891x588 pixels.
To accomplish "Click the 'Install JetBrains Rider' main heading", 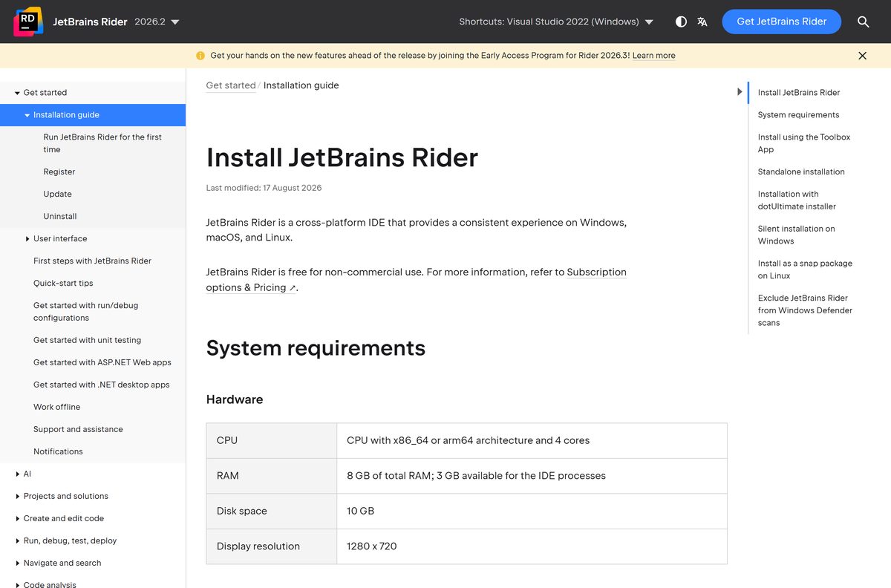I will tap(342, 157).
